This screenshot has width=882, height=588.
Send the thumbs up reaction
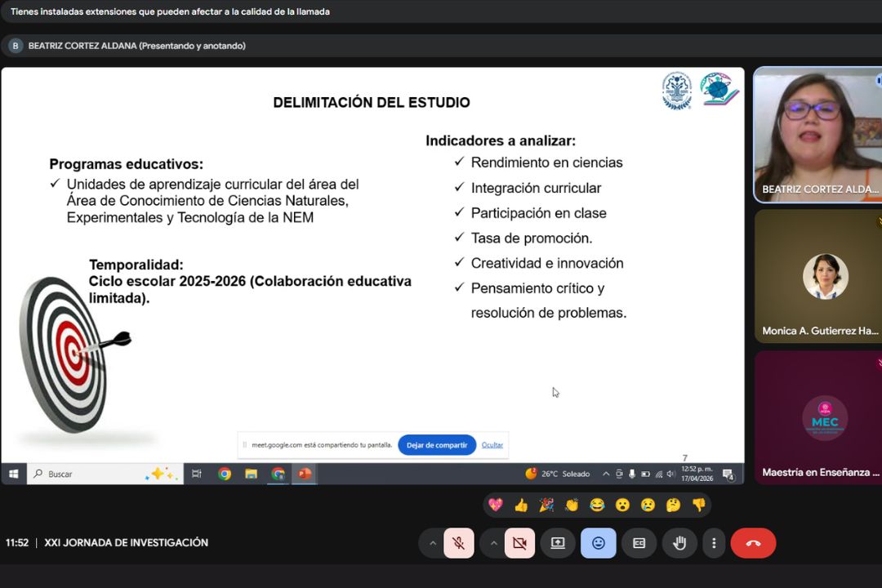tap(521, 505)
